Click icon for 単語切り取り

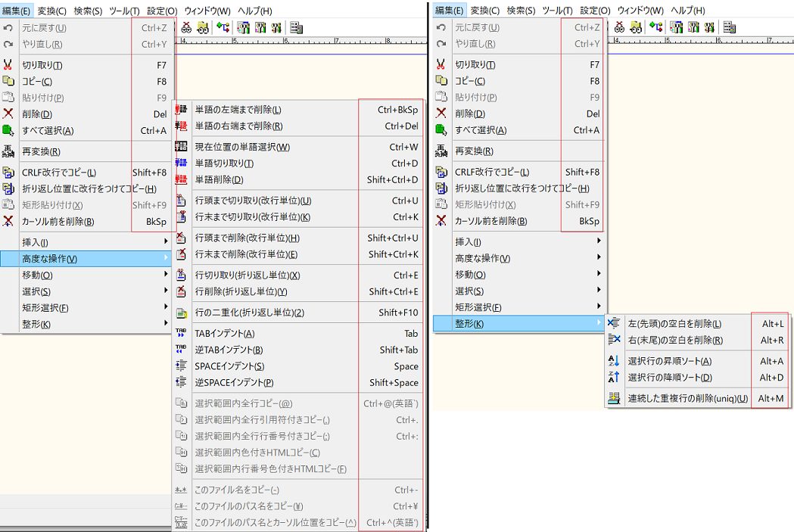pyautogui.click(x=182, y=163)
